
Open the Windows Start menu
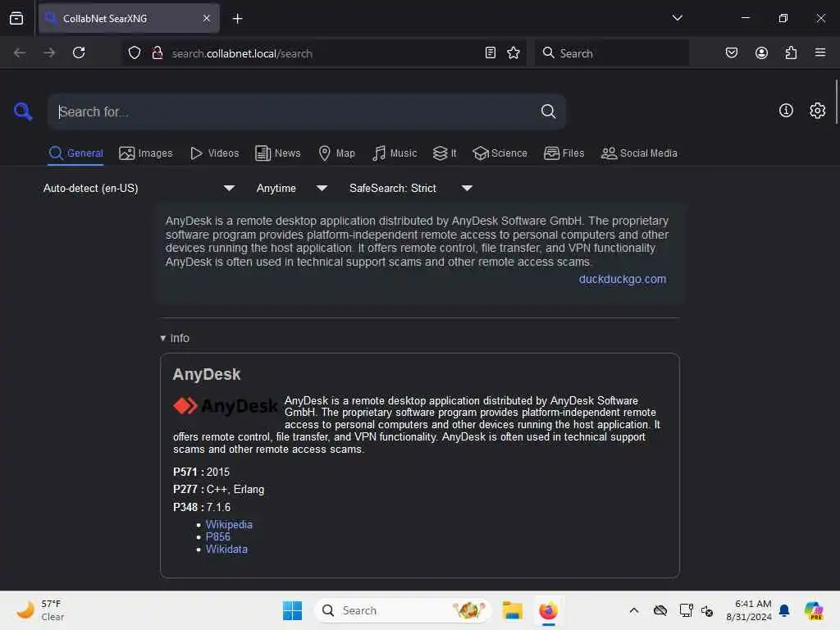292,610
